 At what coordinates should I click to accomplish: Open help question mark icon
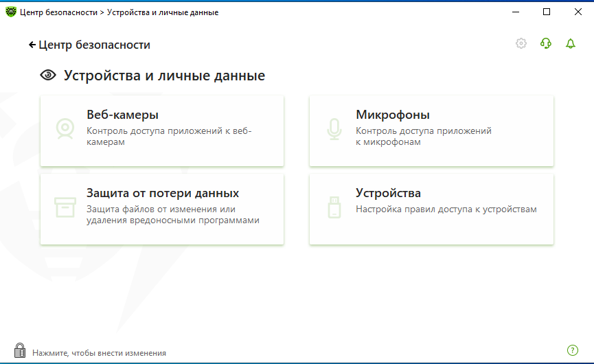[x=573, y=350]
